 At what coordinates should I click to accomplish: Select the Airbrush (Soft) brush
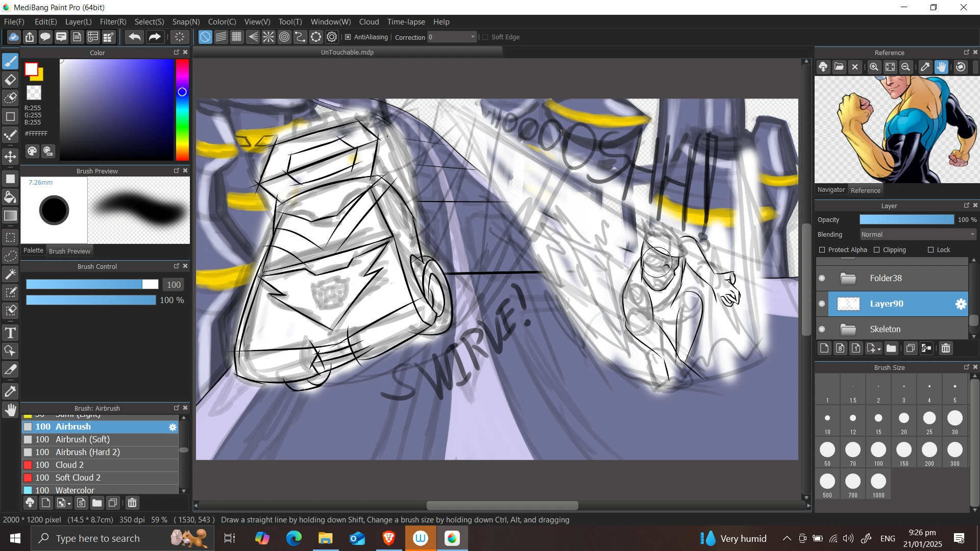(82, 439)
